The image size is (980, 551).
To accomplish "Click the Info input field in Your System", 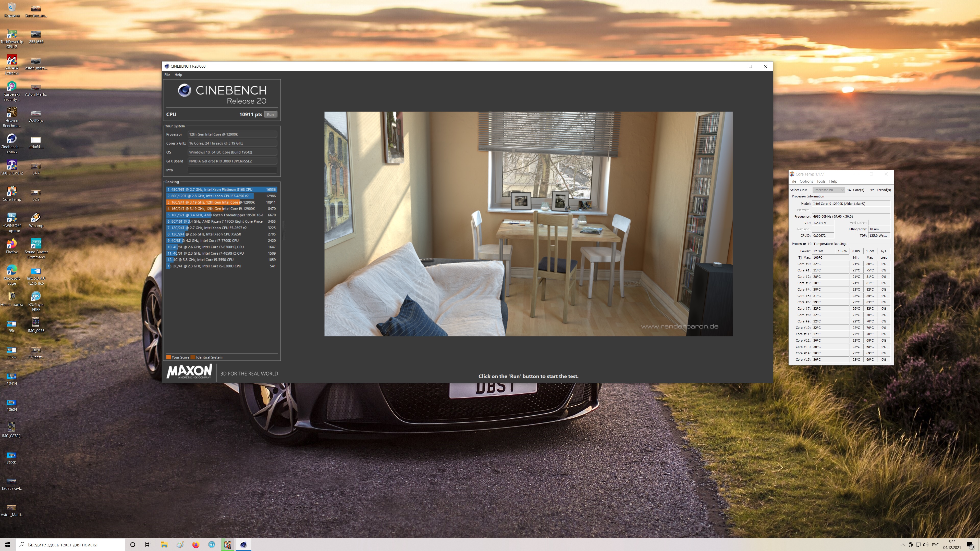I will (x=232, y=170).
